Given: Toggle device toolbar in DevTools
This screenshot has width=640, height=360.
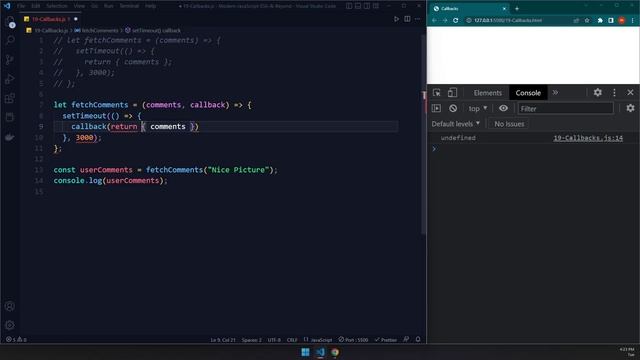Looking at the screenshot, I should pos(452,93).
